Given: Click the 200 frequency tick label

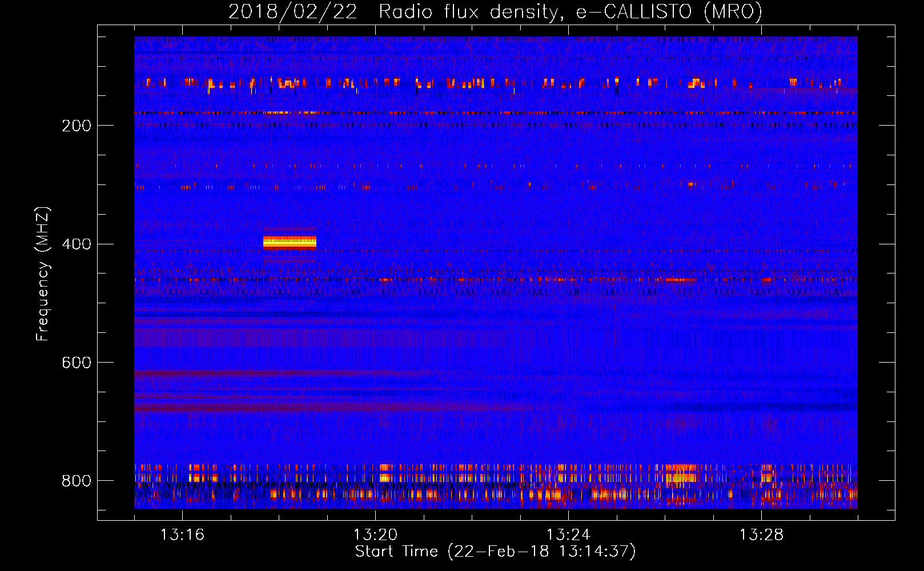Looking at the screenshot, I should (x=77, y=126).
